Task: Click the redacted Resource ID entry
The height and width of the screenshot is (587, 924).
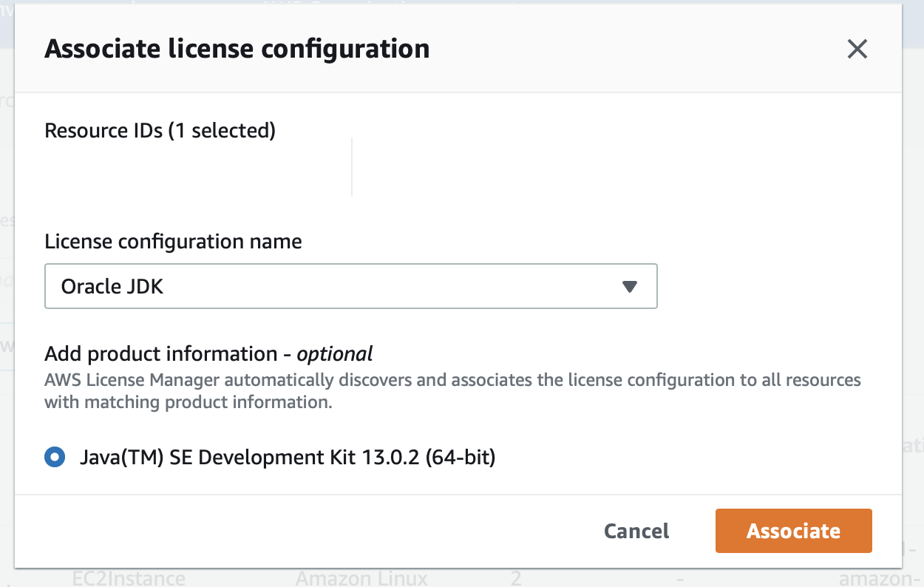Action: 149,169
